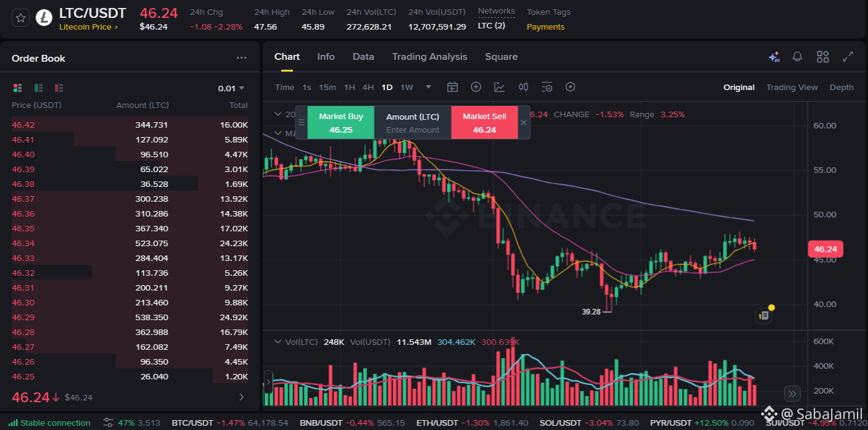Select the 1H interval

(x=349, y=87)
